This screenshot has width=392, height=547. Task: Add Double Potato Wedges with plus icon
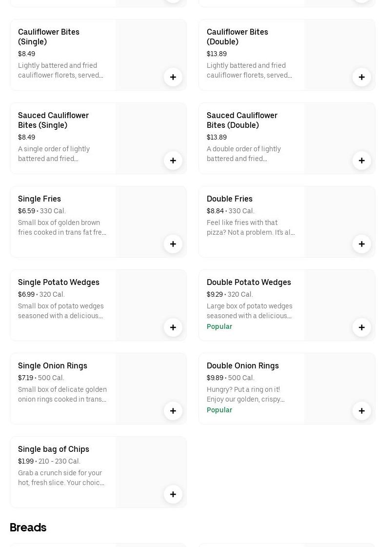tap(362, 327)
